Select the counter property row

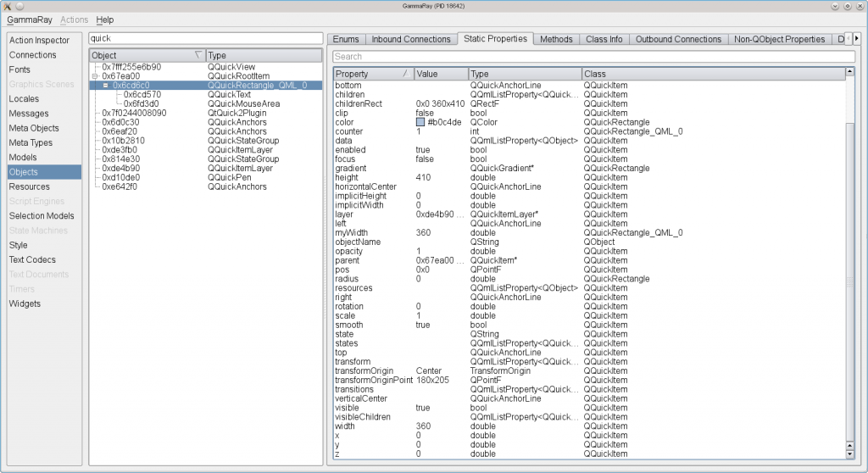(x=590, y=132)
